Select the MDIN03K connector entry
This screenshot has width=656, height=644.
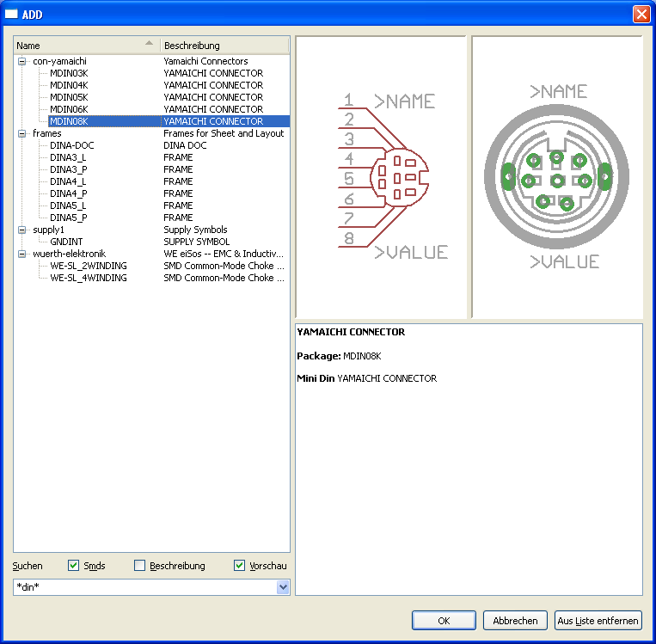(x=69, y=73)
